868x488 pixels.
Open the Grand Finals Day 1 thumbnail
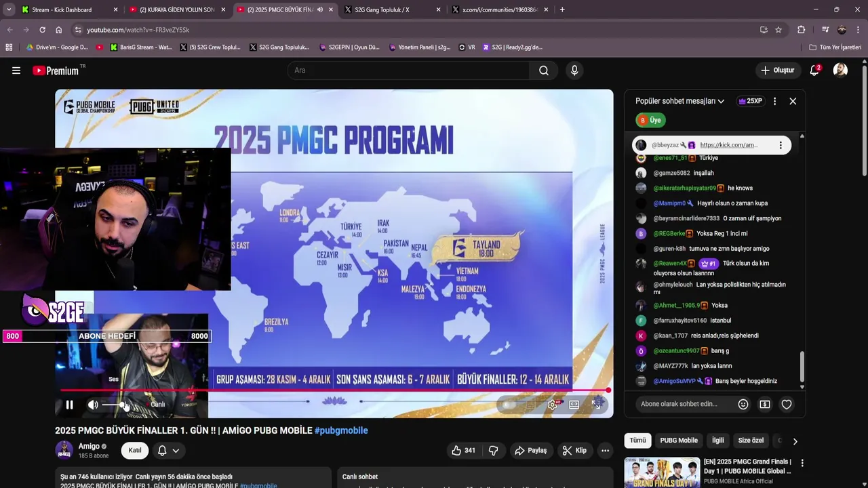662,472
